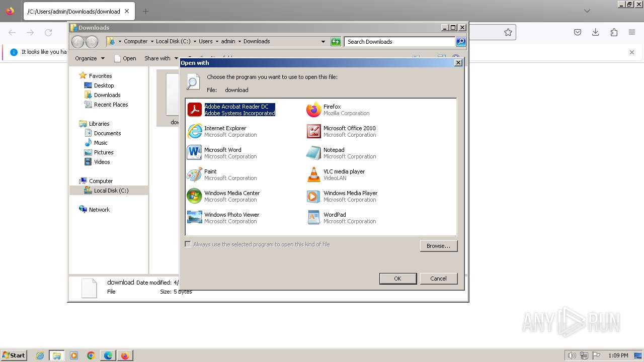Select Network in navigation pane
The height and width of the screenshot is (362, 644).
tap(99, 210)
